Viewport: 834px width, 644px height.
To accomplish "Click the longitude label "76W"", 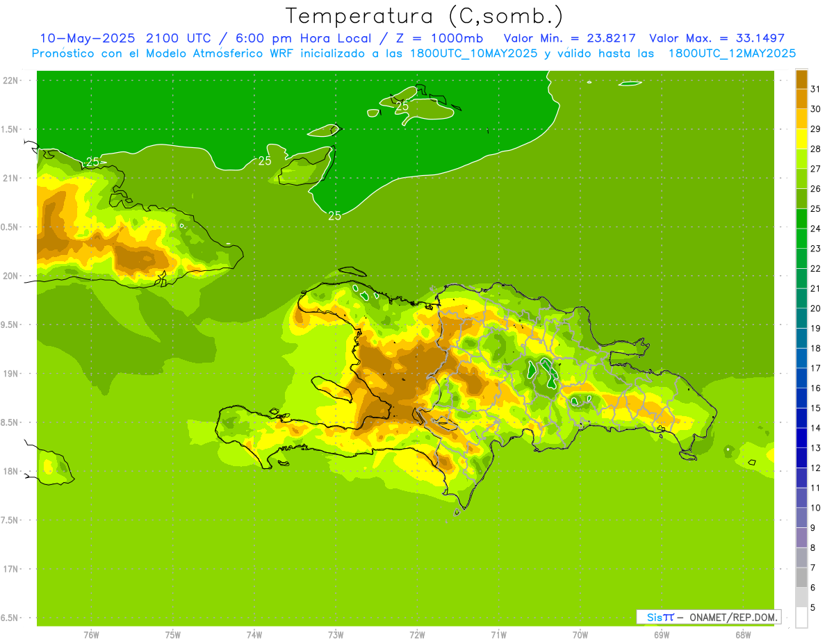I will coord(91,634).
